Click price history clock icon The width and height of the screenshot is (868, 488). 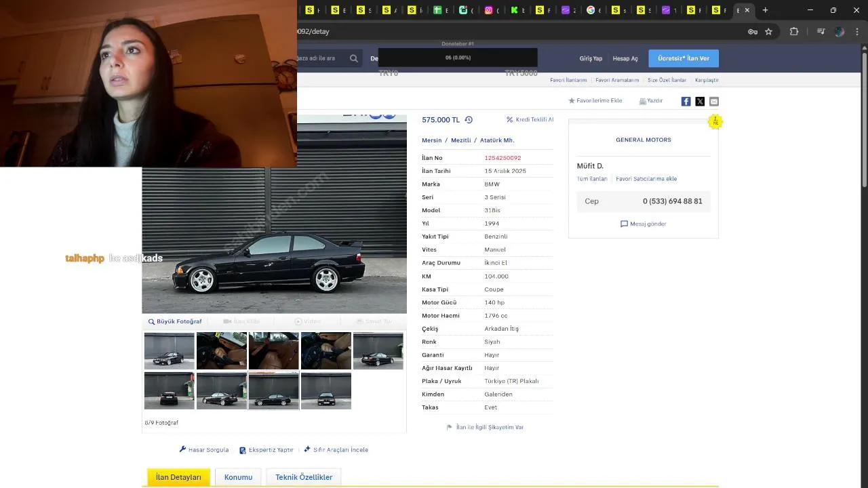coord(469,120)
